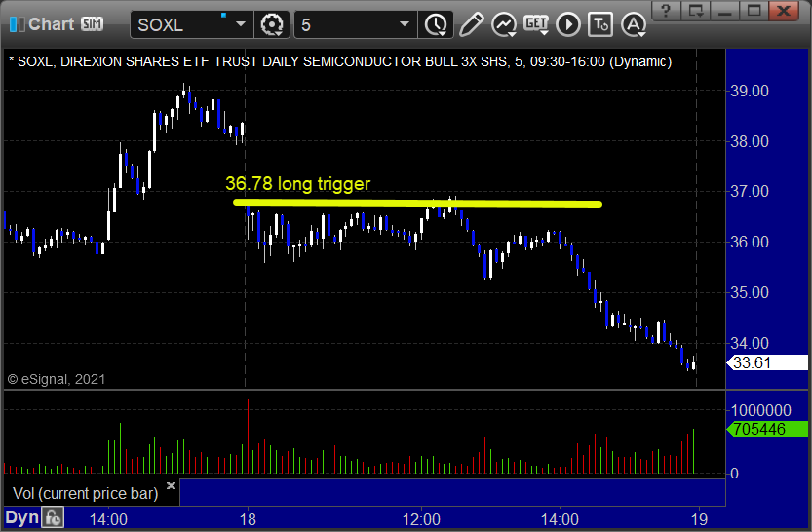Select the pencil drawing tools icon
This screenshot has height=532, width=812.
(471, 24)
